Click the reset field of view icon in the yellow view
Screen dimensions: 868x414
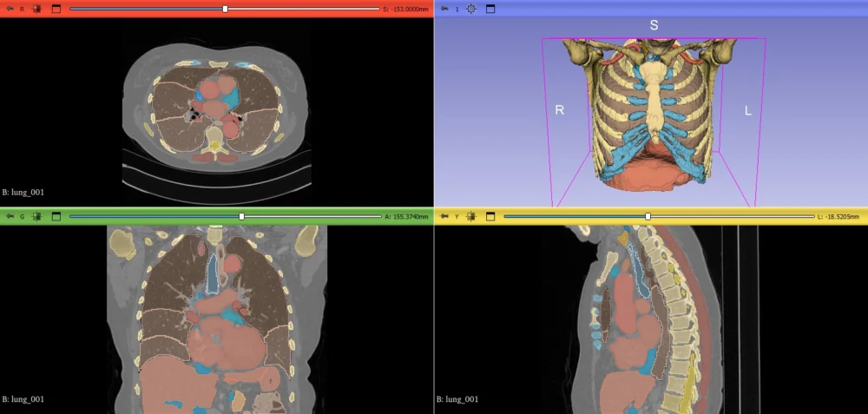click(x=471, y=216)
